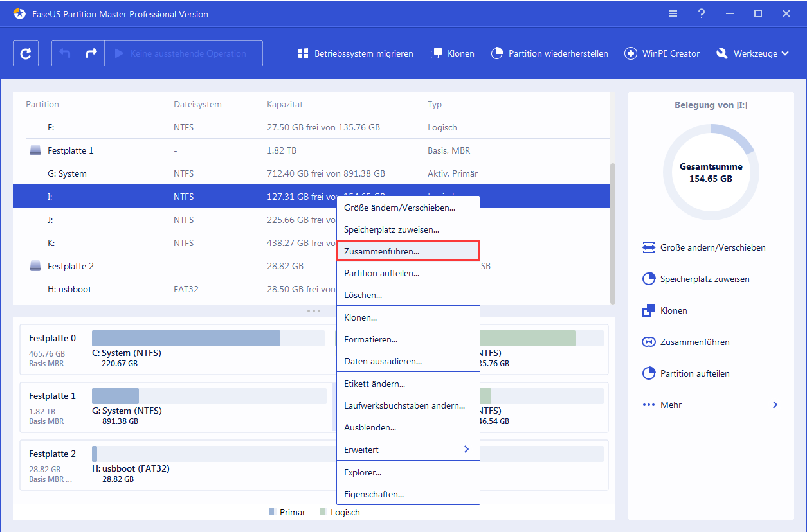This screenshot has width=807, height=532.
Task: Choose Daten ausradieren in the context menu
Action: (x=408, y=361)
